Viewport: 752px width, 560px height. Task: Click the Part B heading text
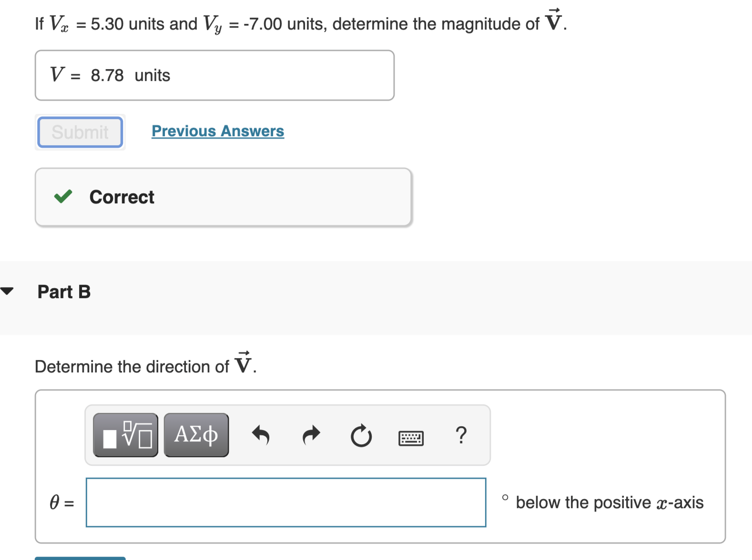point(64,291)
